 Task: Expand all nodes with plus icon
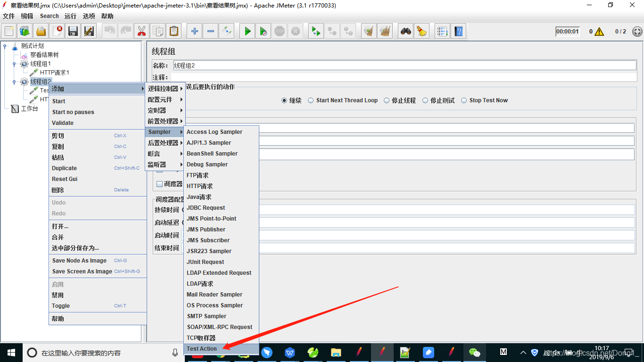coord(194,31)
